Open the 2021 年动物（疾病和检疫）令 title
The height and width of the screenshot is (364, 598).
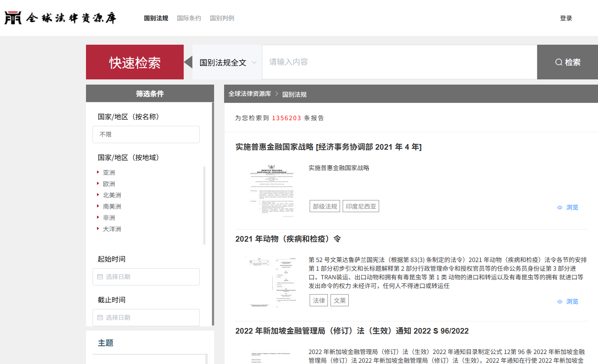tap(288, 239)
